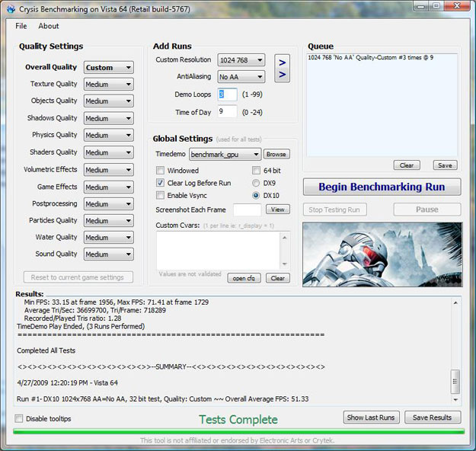Clear the Queue list
Viewport: 476px width, 451px height.
(407, 165)
